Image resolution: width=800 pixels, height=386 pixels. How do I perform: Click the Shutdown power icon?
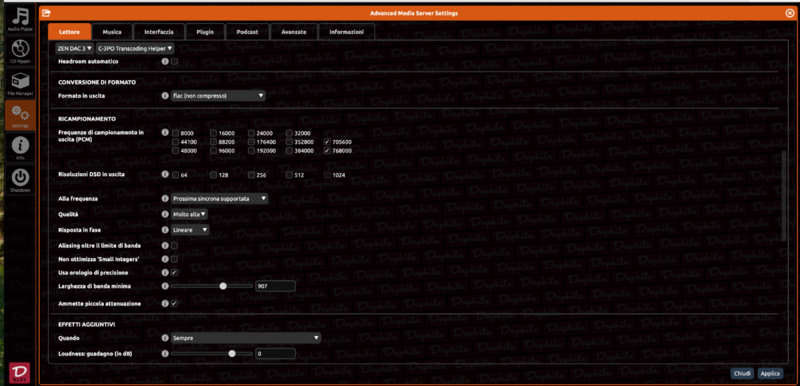(x=20, y=180)
